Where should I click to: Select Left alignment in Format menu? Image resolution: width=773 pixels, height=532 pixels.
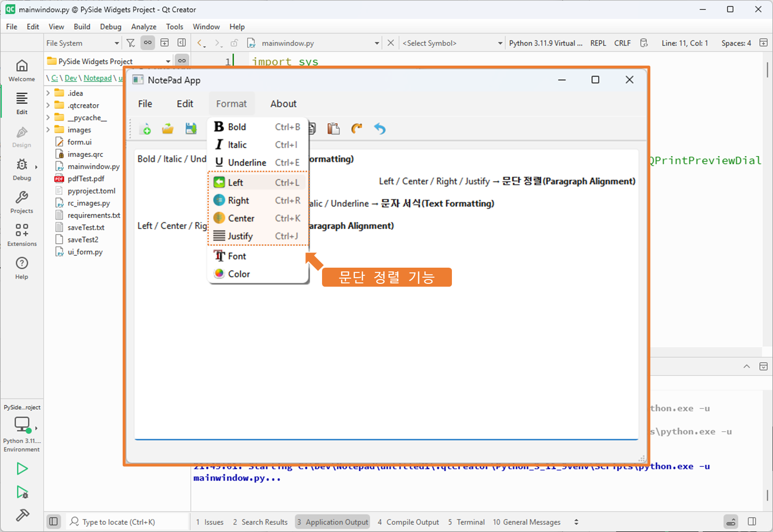click(258, 183)
